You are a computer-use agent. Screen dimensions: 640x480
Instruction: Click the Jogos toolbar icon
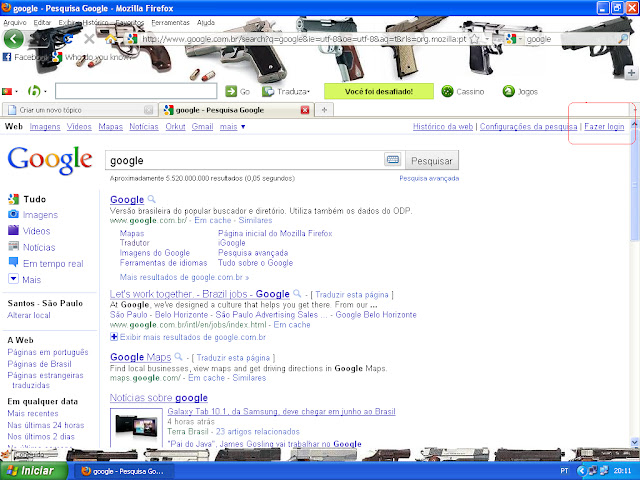508,91
